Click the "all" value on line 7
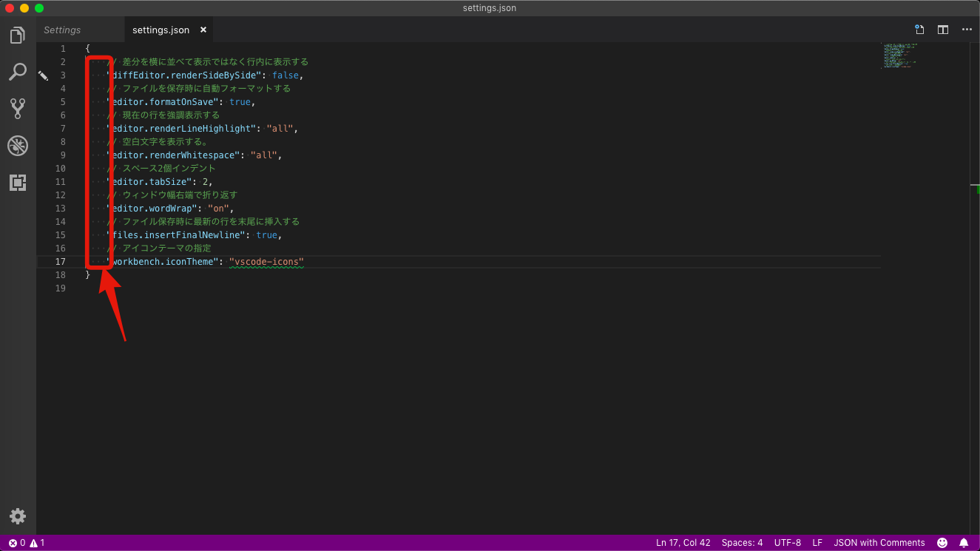The width and height of the screenshot is (980, 551). [x=280, y=129]
